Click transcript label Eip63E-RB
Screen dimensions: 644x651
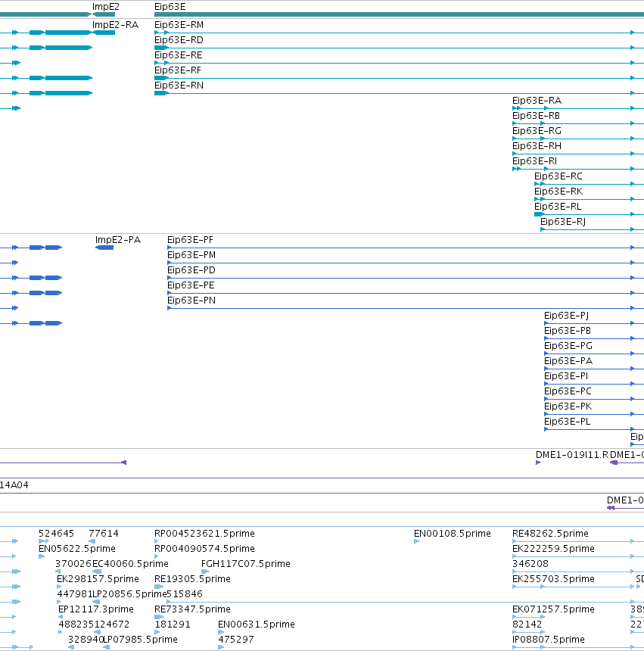(x=536, y=116)
